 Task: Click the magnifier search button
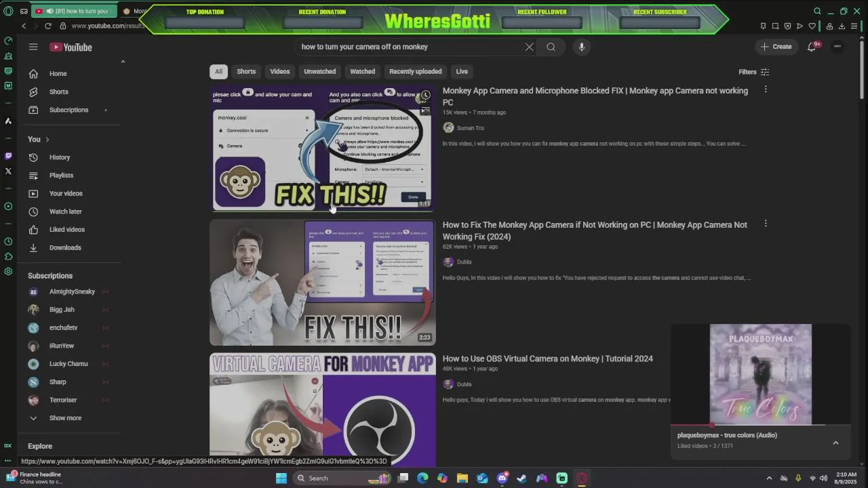click(x=551, y=47)
